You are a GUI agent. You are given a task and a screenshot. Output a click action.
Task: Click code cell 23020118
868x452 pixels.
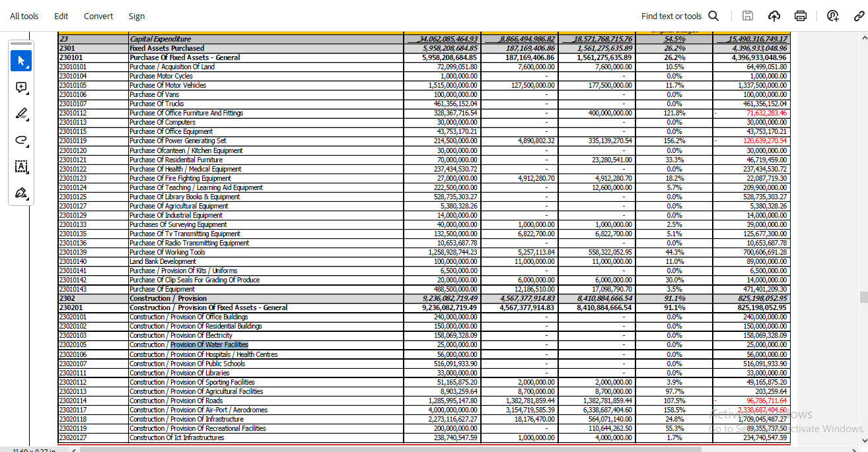click(73, 419)
